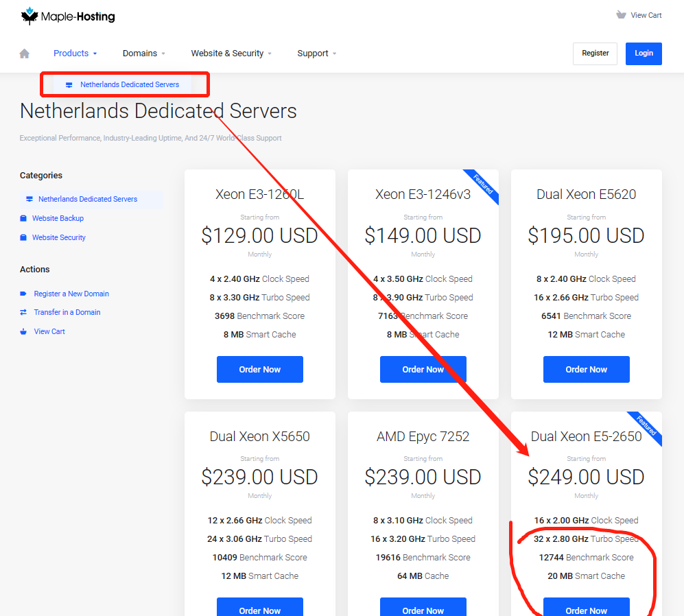Click the basket icon in Actions list
Image resolution: width=684 pixels, height=616 pixels.
click(23, 331)
